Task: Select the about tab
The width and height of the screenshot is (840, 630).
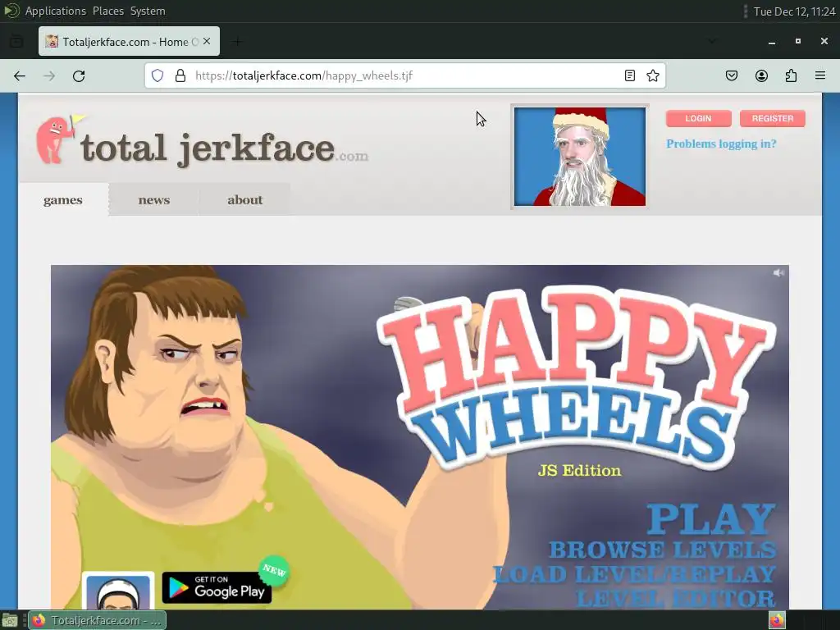Action: pos(244,200)
